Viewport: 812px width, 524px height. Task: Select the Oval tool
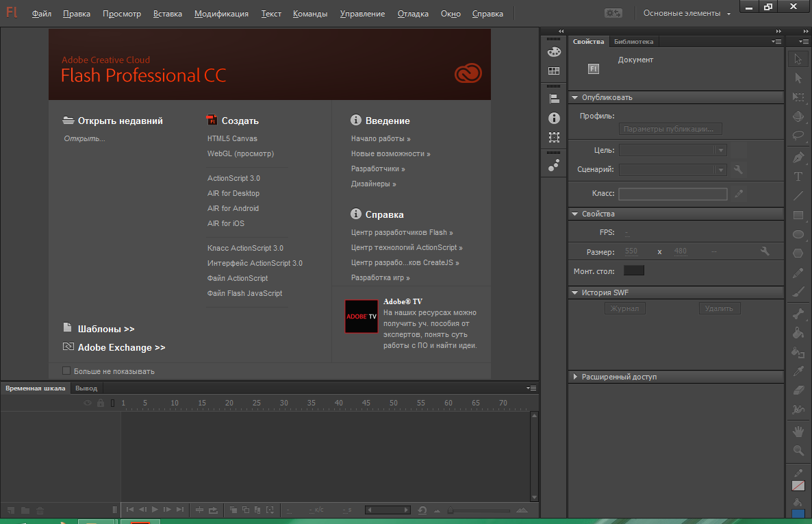(798, 234)
